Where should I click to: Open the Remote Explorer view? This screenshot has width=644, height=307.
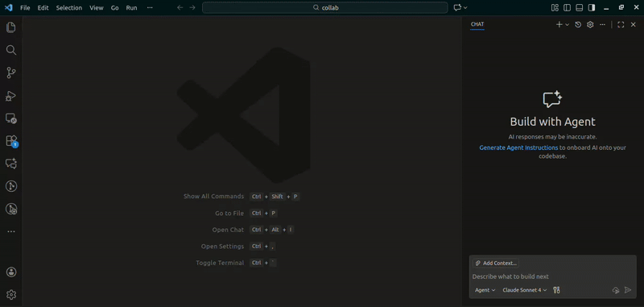click(x=11, y=118)
